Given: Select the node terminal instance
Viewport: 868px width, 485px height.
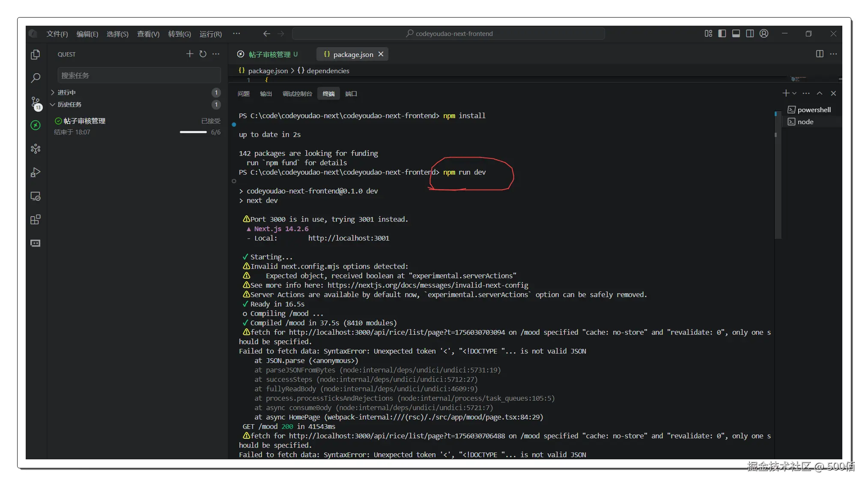Looking at the screenshot, I should tap(805, 122).
